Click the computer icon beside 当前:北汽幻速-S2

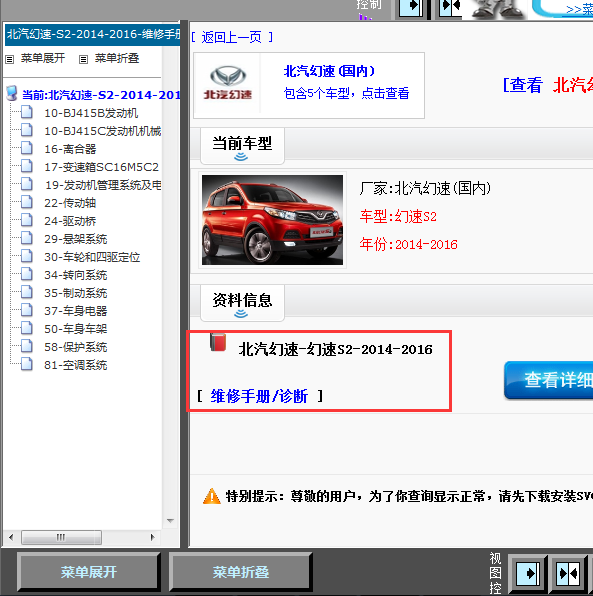12,93
